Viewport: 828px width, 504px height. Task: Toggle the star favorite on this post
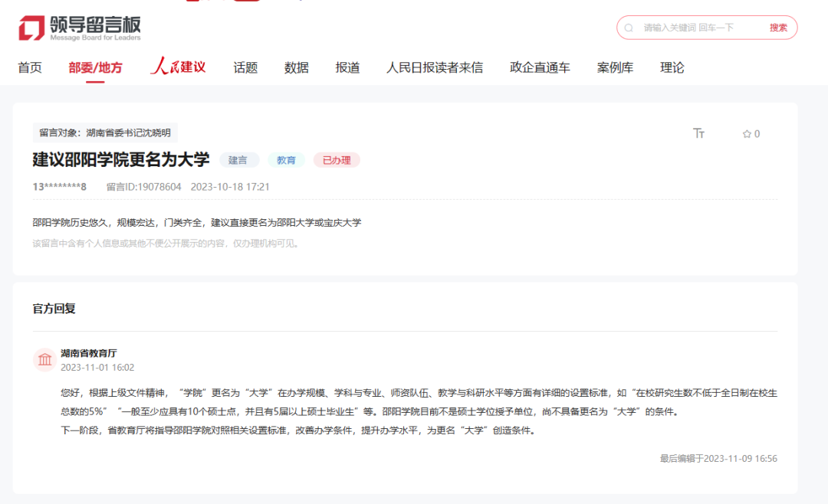746,133
